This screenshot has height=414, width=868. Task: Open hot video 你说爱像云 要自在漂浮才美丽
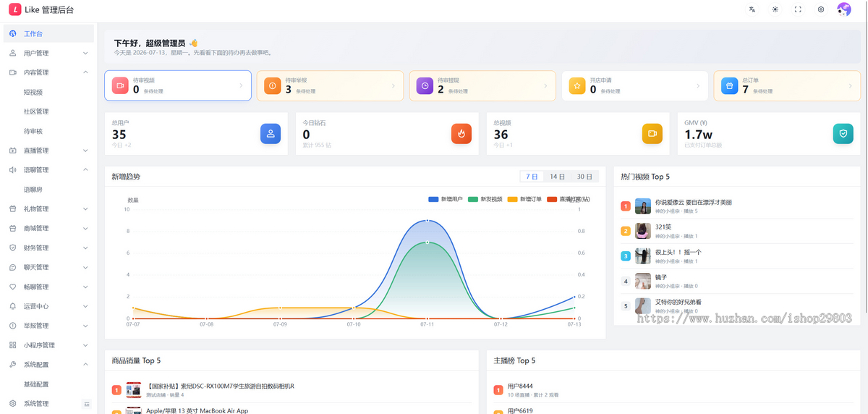click(693, 203)
